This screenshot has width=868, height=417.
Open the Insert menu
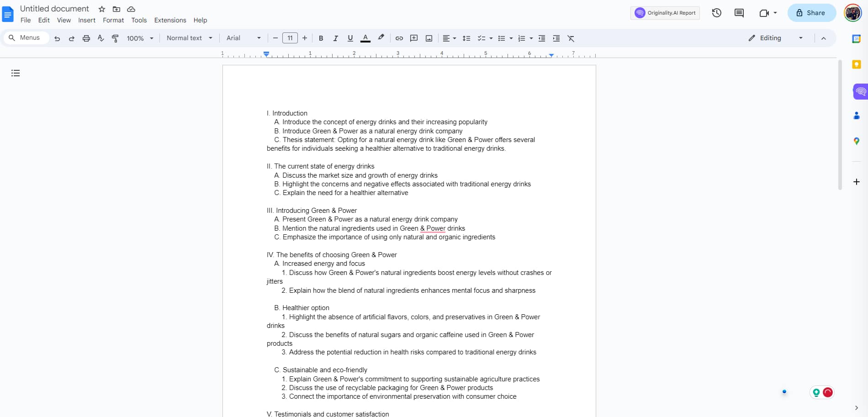tap(87, 20)
